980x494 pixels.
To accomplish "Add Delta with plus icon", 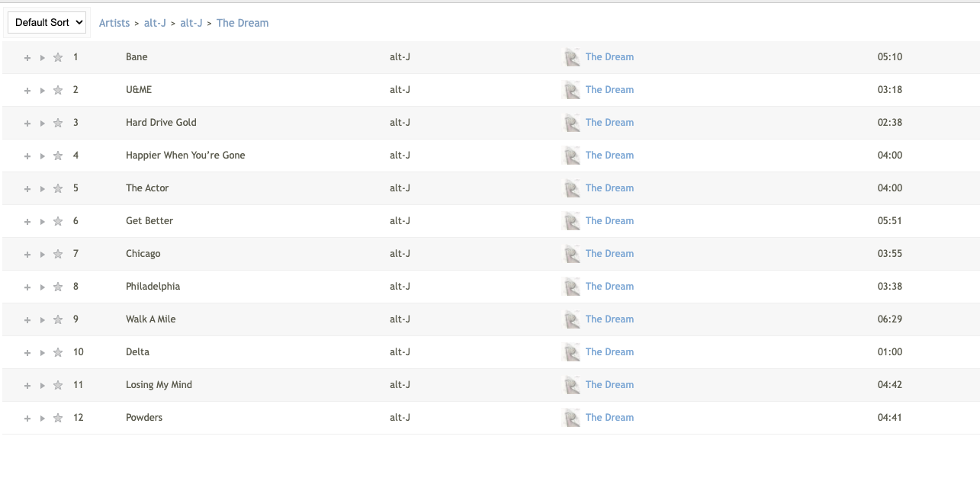I will point(27,353).
